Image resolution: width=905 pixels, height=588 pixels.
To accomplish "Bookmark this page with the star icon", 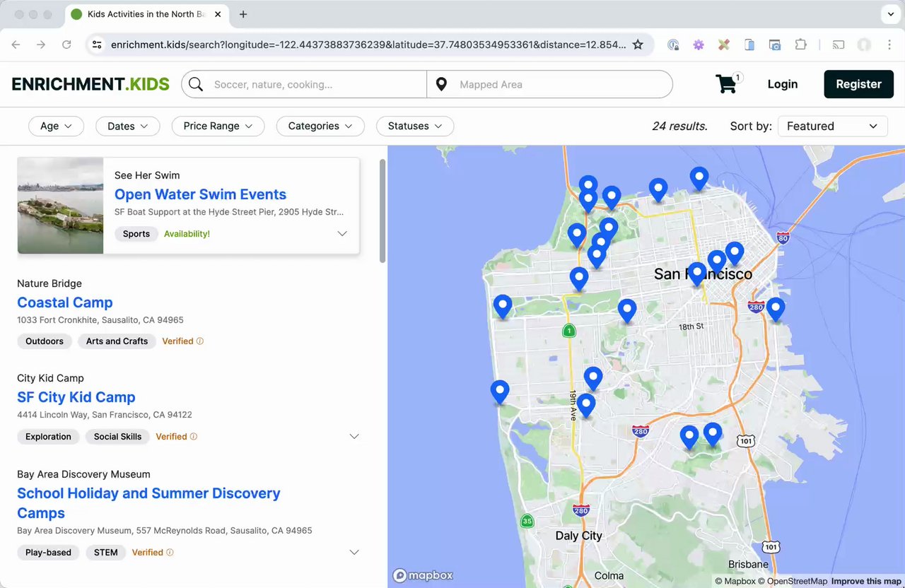I will (638, 45).
